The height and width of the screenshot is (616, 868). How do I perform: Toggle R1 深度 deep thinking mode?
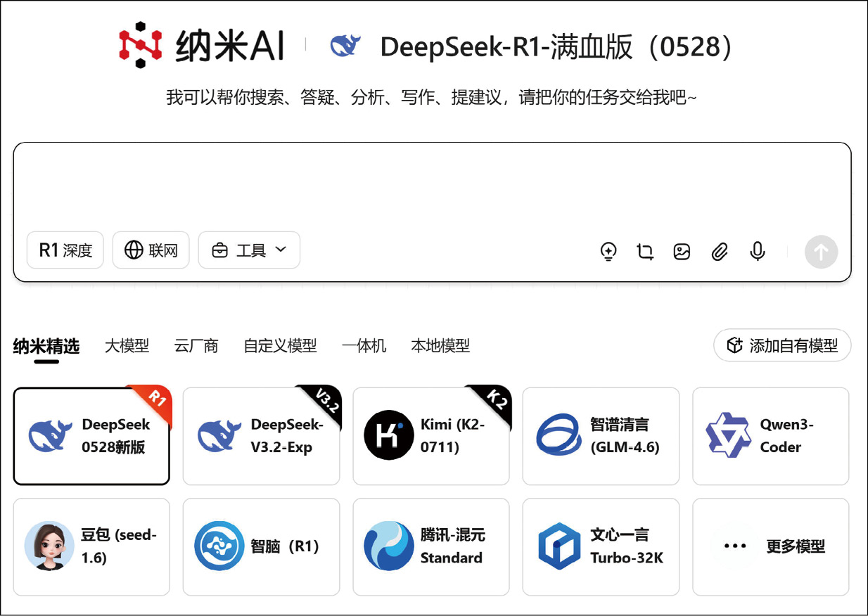click(65, 250)
